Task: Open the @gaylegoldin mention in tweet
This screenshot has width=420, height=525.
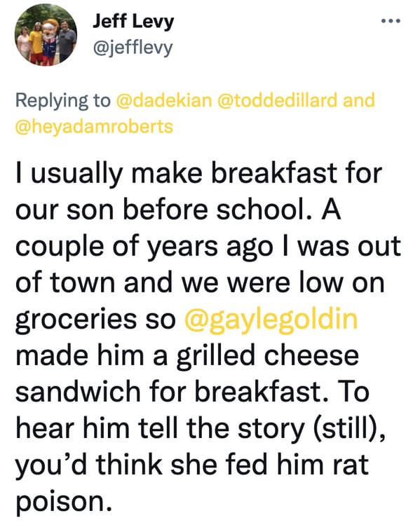Action: tap(271, 320)
